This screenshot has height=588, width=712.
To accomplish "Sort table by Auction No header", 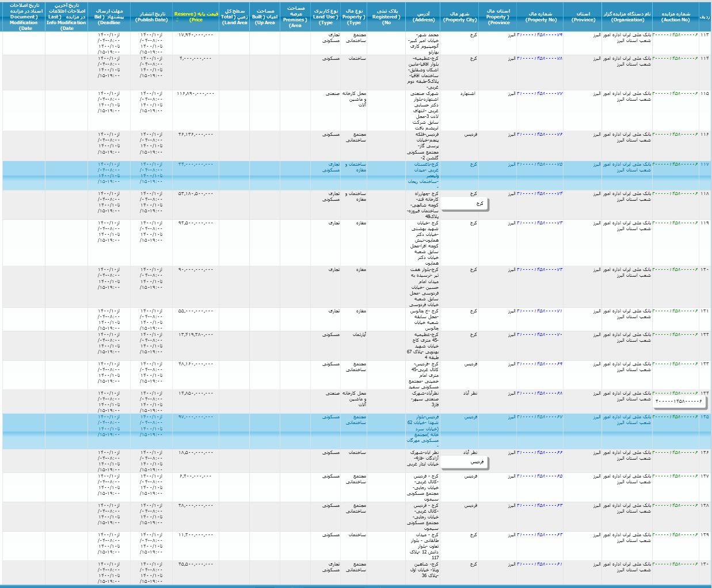I will click(x=675, y=17).
